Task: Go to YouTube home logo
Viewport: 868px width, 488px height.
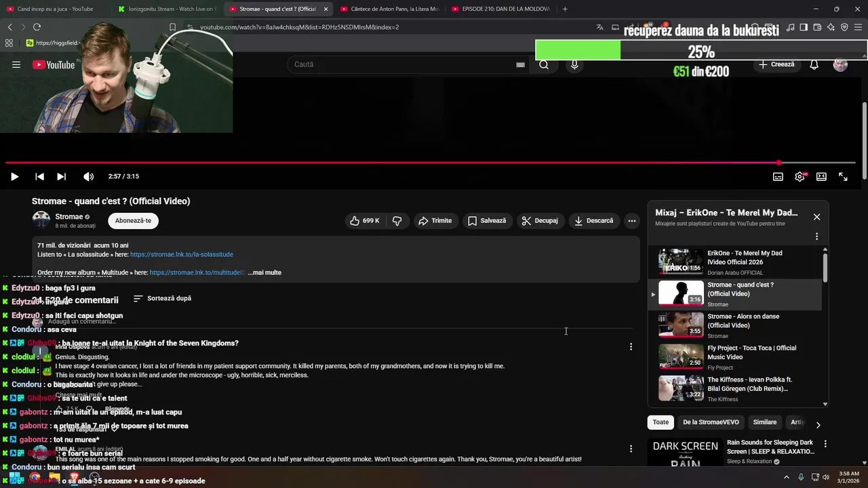Action: [x=53, y=64]
